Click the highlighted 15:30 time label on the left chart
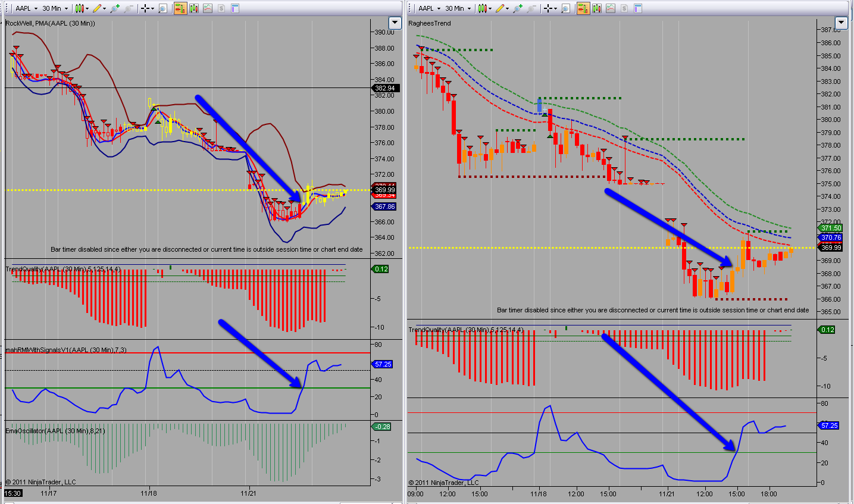This screenshot has height=504, width=854. pos(13,493)
